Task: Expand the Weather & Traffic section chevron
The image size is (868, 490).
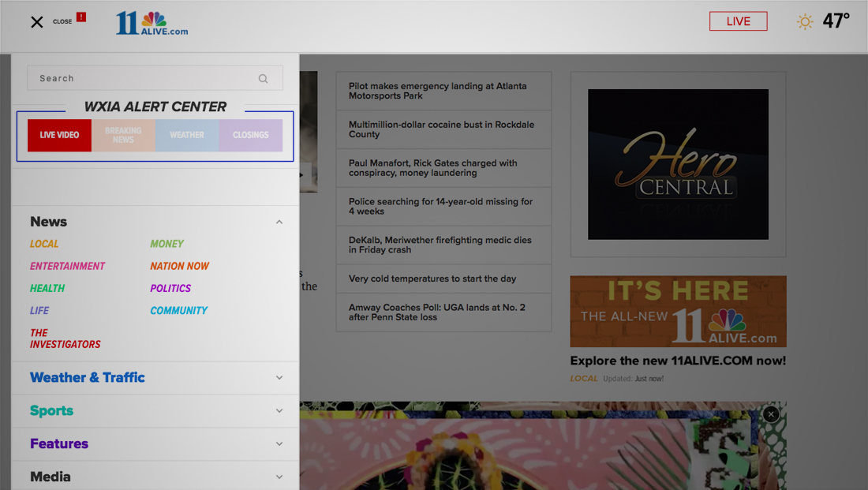Action: [279, 378]
